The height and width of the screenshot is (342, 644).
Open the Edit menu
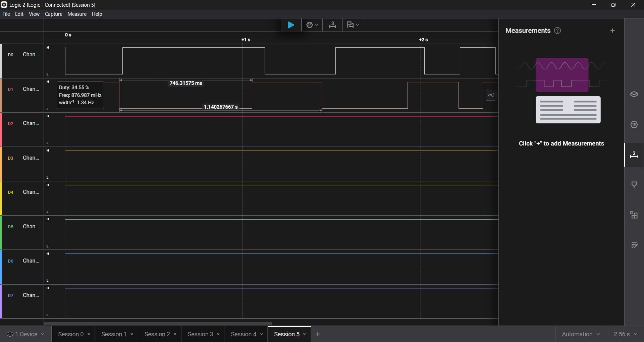(x=19, y=14)
